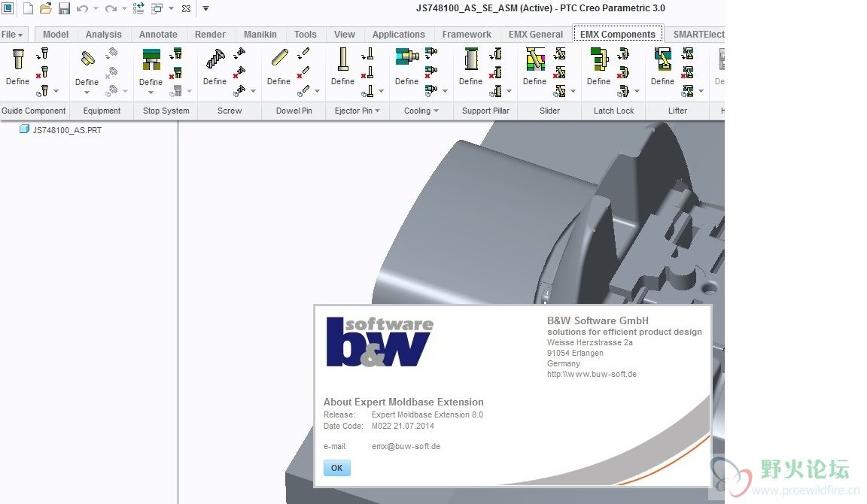Expand the Dowel Pin overflow arrow
Viewport: 867px width, 504px height.
pyautogui.click(x=318, y=90)
